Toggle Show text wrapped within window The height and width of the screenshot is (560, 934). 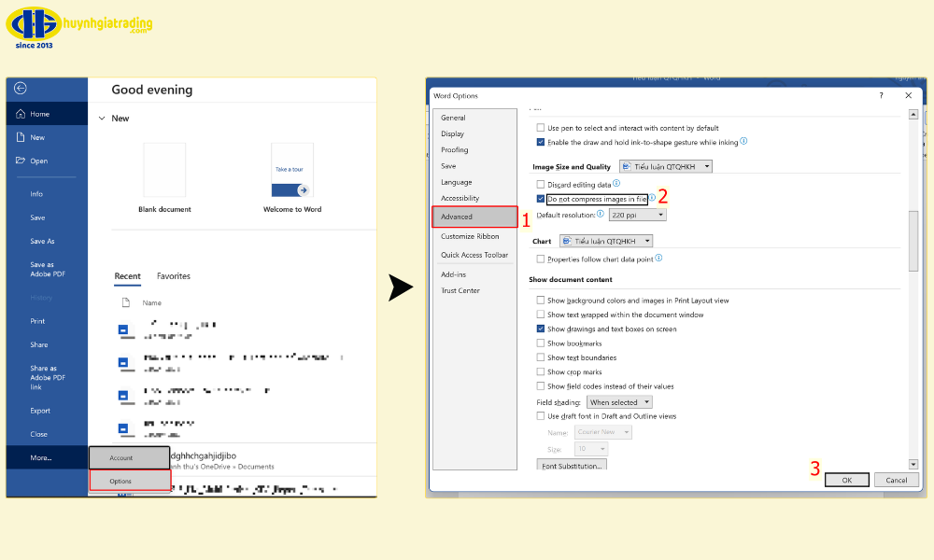pos(540,315)
